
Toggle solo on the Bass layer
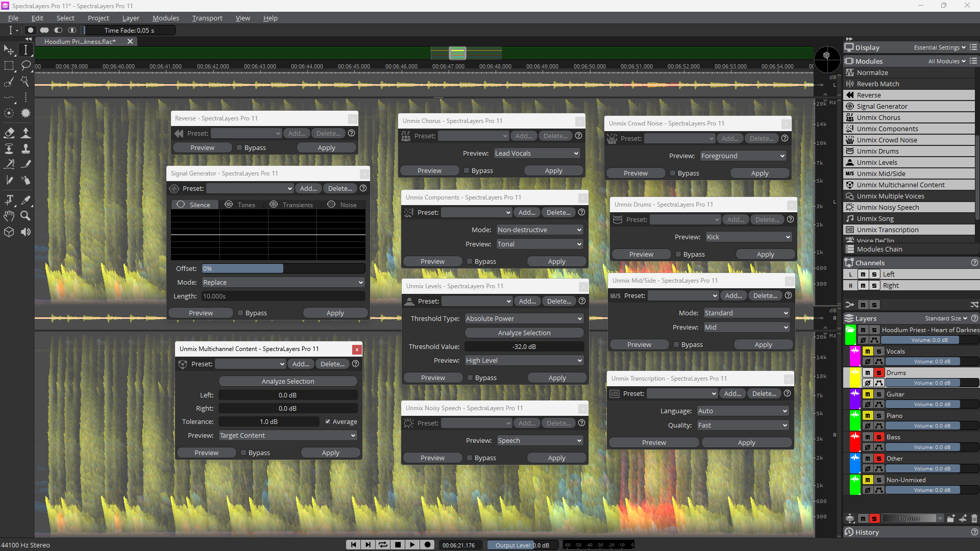click(x=879, y=437)
